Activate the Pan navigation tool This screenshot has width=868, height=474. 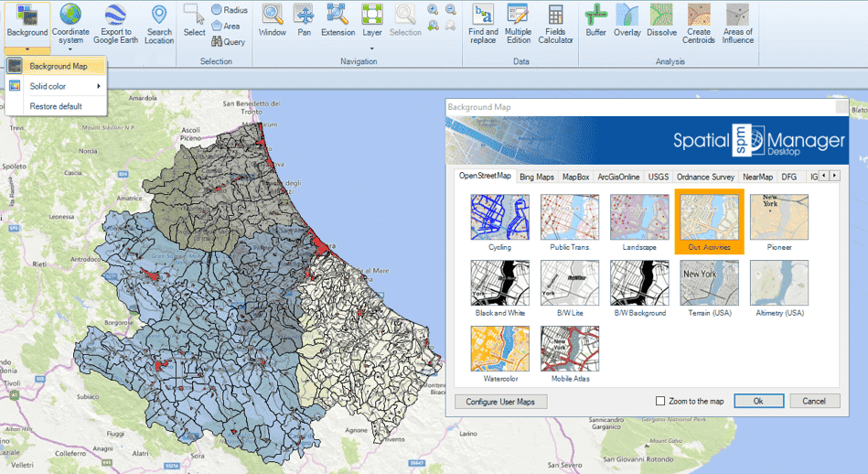point(304,15)
